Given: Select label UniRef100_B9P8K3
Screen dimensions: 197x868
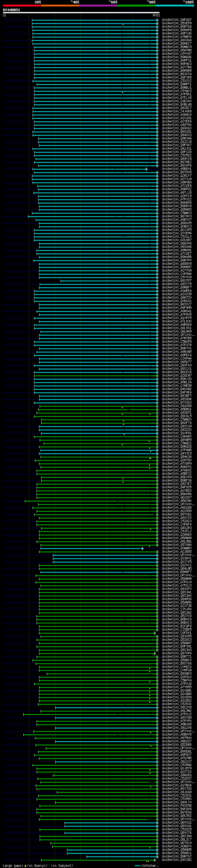Looking at the screenshot, I should coord(177,64).
